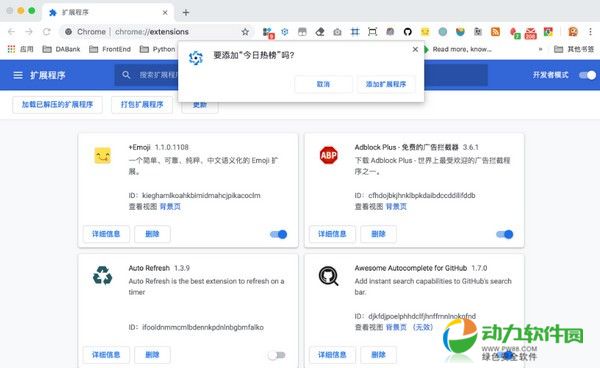Click the browser back arrow
600x368 pixels.
(x=11, y=32)
